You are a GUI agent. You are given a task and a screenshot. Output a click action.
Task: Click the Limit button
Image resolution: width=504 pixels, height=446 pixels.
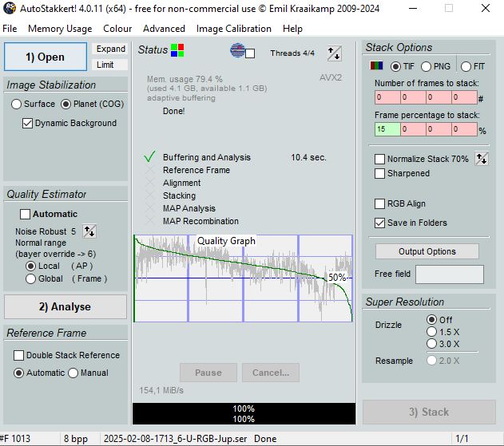(x=110, y=65)
